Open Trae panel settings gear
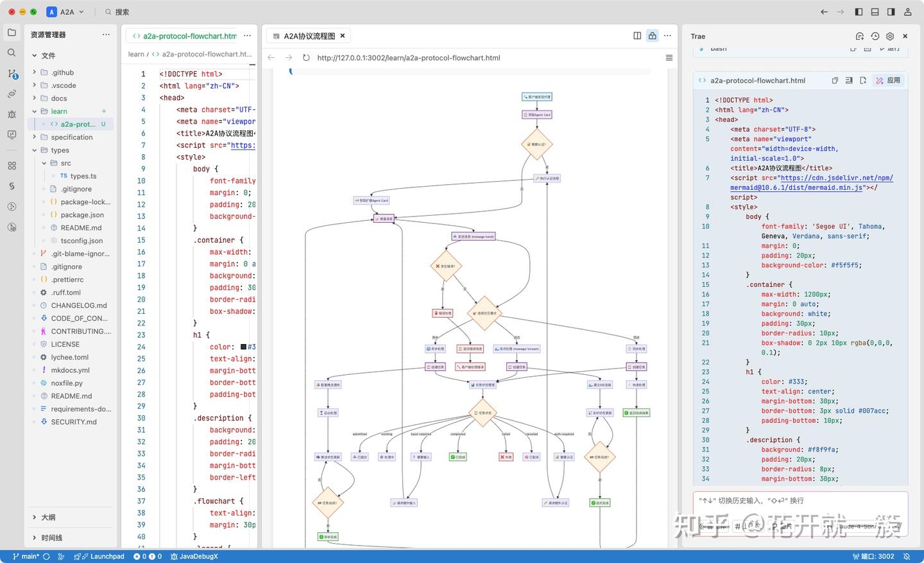924x563 pixels. [890, 37]
